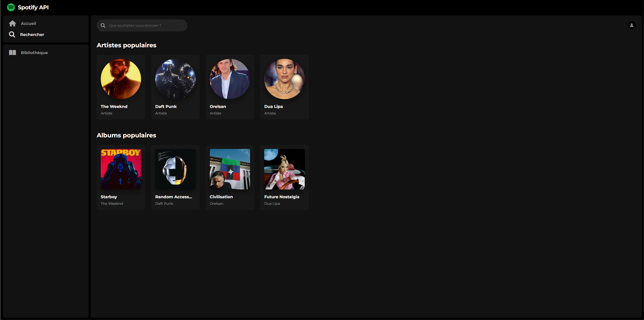Open the Future Nostalgia album cover
Image resolution: width=644 pixels, height=320 pixels.
[x=284, y=169]
